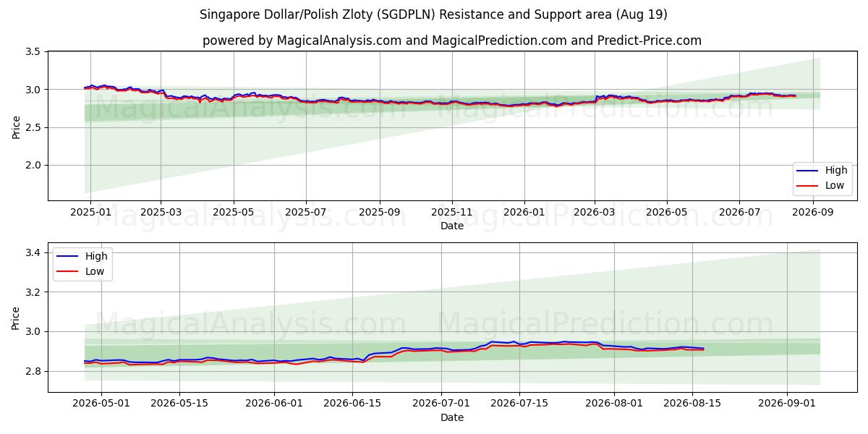Click the 'powered by MagicalAnalysis.com' subtitle
The width and height of the screenshot is (868, 434).
tap(452, 41)
